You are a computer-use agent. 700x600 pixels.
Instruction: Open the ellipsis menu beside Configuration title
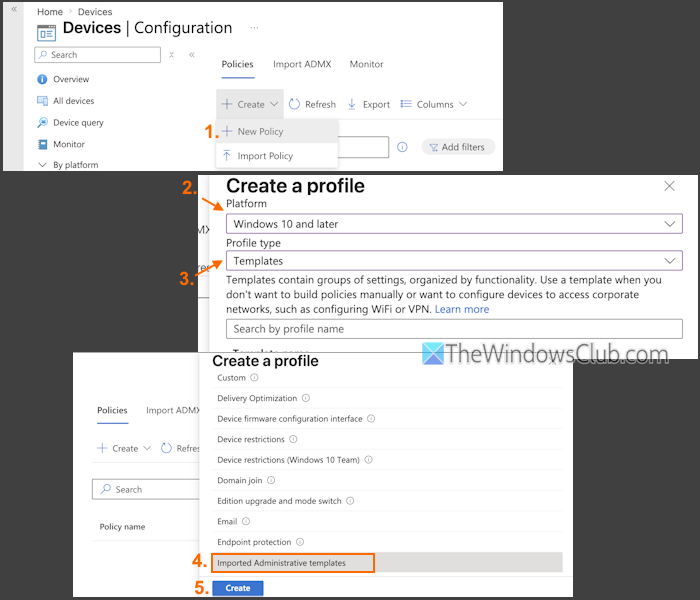(254, 28)
